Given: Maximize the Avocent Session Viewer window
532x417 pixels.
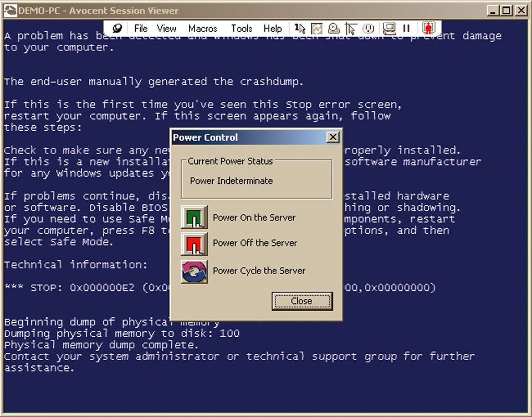Looking at the screenshot, I should click(x=506, y=11).
